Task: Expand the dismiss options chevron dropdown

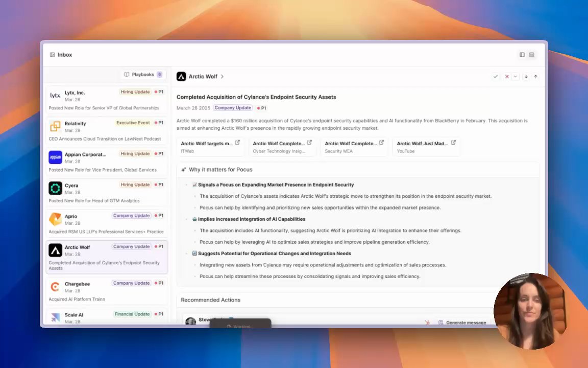Action: 515,77
